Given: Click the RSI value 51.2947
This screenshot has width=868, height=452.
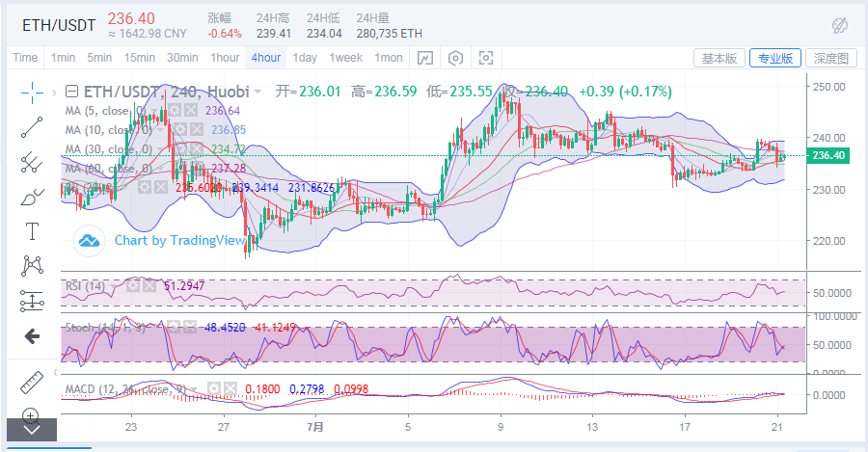Looking at the screenshot, I should coord(184,285).
